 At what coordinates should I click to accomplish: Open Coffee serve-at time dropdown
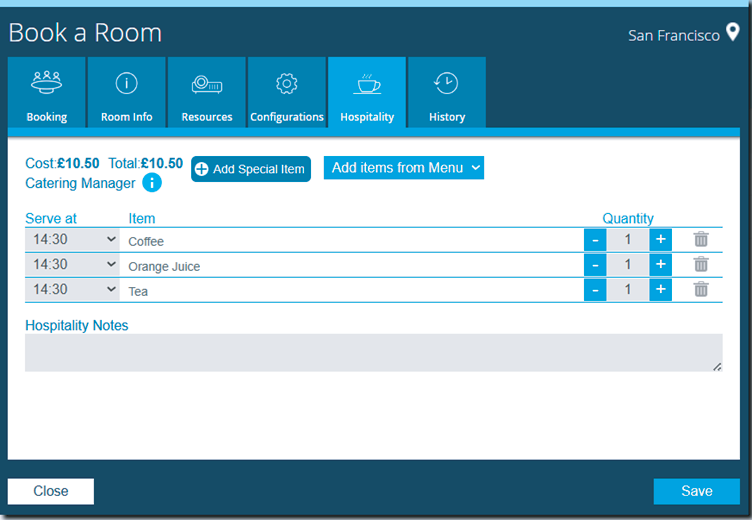[x=73, y=240]
